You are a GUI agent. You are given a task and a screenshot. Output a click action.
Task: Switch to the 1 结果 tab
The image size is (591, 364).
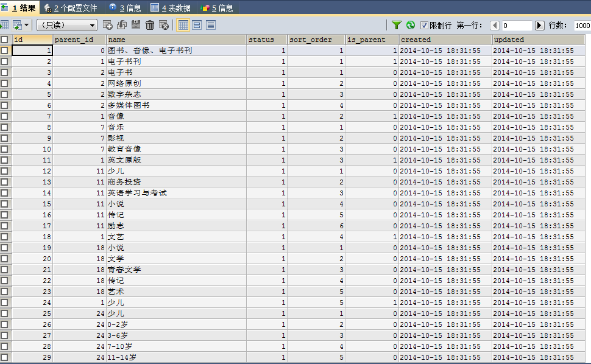(19, 7)
